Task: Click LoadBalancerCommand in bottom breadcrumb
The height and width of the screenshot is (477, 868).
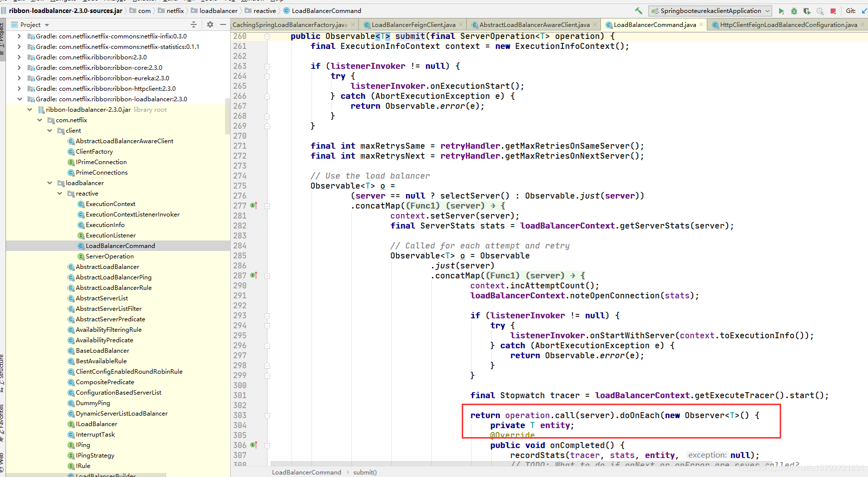Action: tap(306, 472)
